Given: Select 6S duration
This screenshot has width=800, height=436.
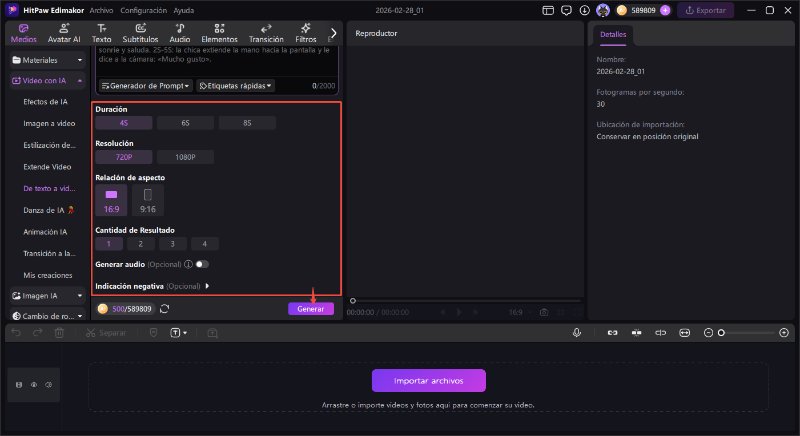Looking at the screenshot, I should [x=185, y=123].
